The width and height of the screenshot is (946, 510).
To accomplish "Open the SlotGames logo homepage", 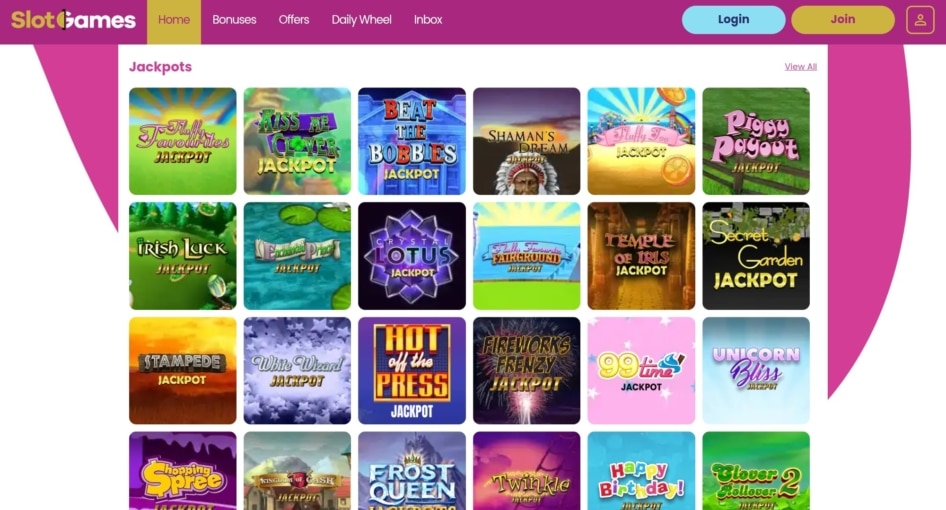I will pos(73,20).
